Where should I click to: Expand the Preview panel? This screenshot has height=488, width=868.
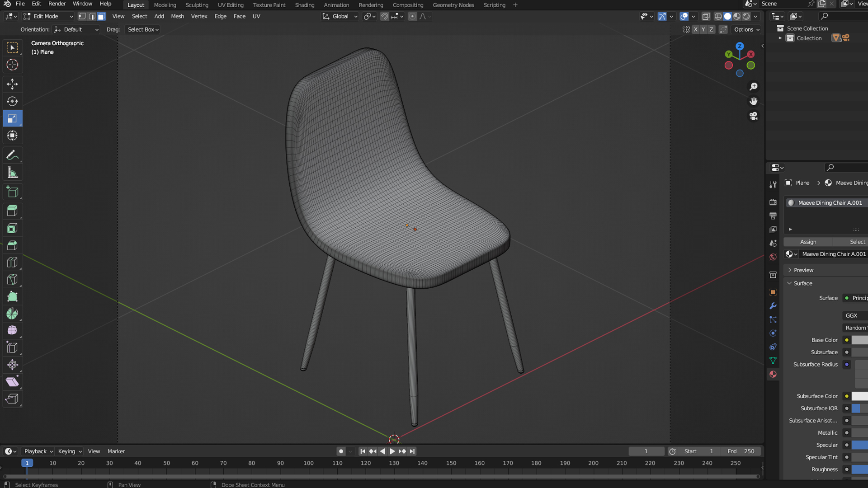803,270
